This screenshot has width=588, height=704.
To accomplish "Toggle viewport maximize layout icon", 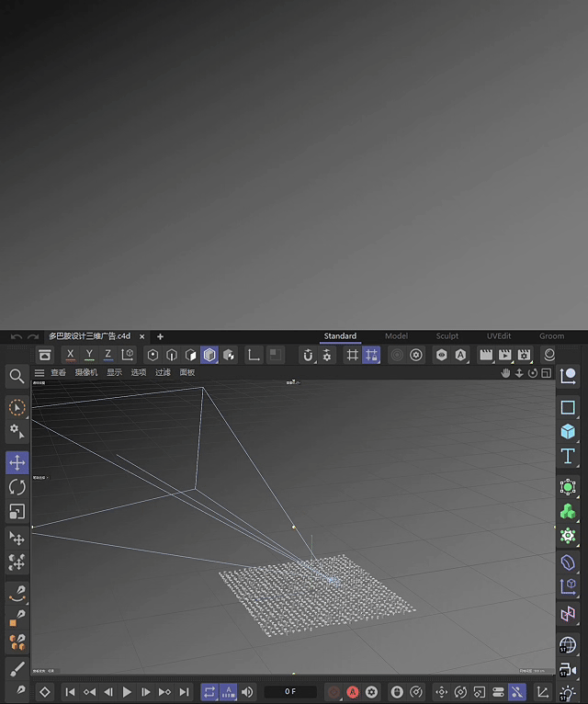I will click(547, 373).
